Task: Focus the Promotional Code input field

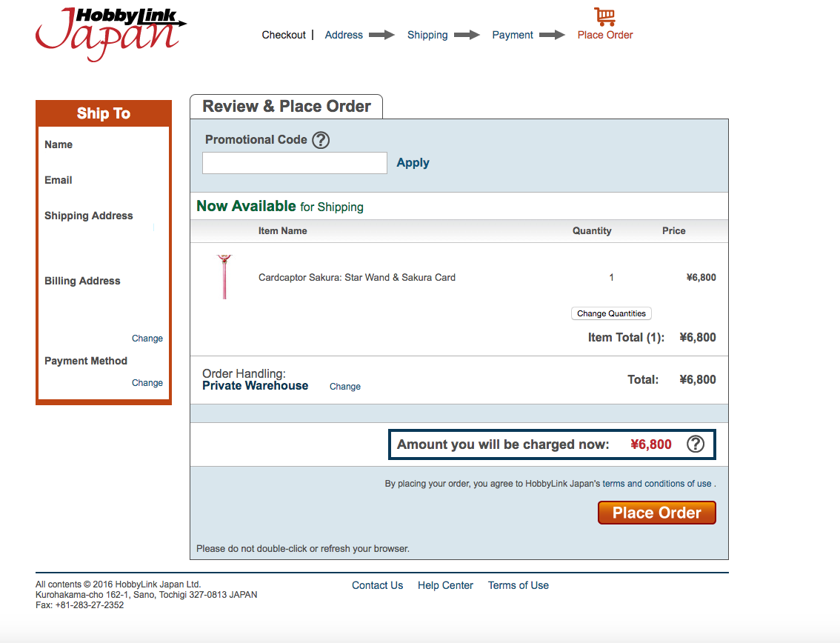Action: (x=295, y=163)
